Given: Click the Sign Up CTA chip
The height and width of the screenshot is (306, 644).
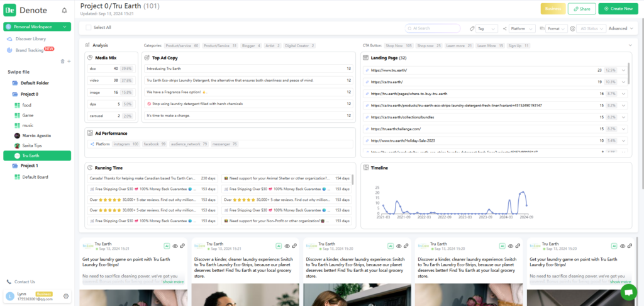Looking at the screenshot, I should [518, 46].
